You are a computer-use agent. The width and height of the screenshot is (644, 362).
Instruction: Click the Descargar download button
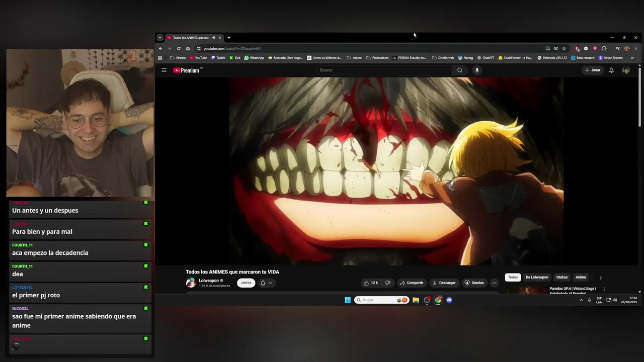444,283
